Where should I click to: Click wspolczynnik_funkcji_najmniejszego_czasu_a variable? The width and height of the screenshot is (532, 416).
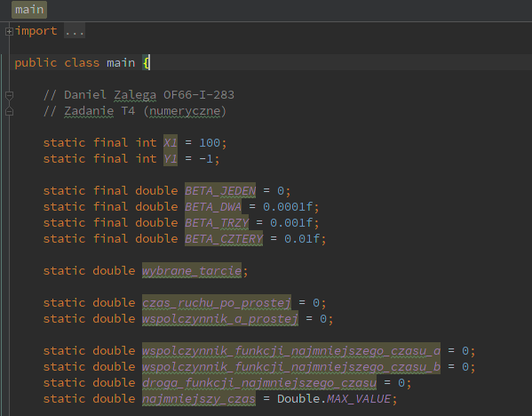click(x=291, y=351)
